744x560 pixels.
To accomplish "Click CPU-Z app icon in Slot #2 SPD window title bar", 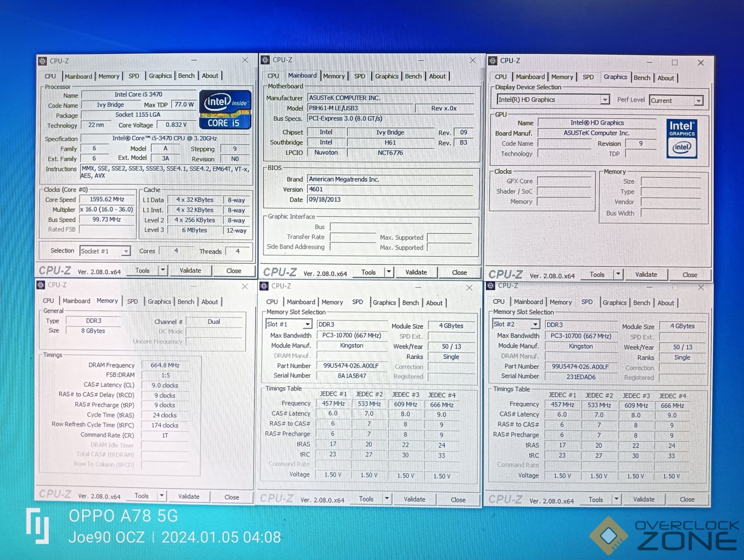I will (x=491, y=286).
